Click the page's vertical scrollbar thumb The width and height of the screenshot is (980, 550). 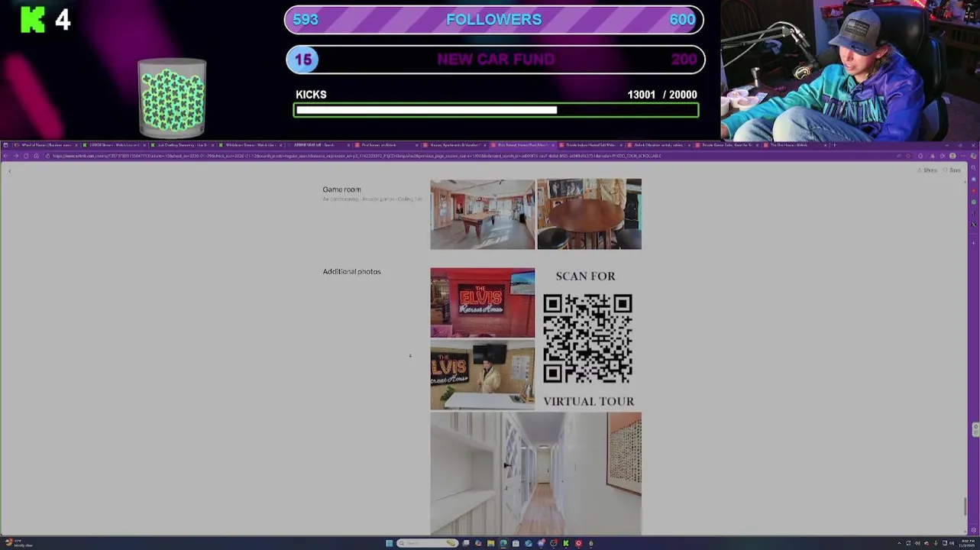(965, 506)
